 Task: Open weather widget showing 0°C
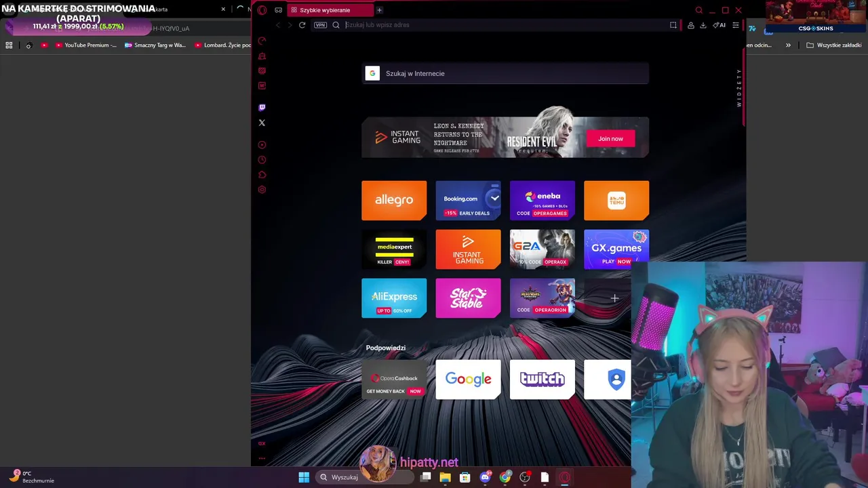pos(31,476)
